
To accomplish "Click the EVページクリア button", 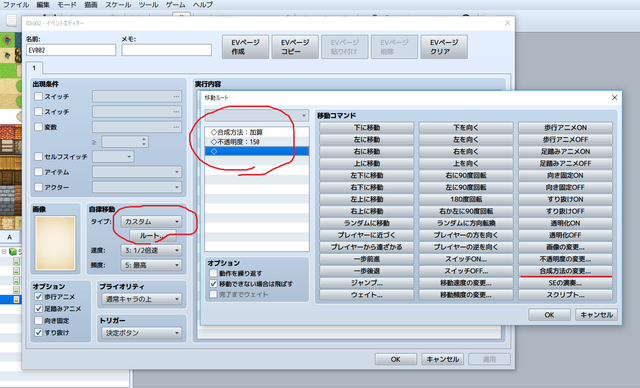I will pyautogui.click(x=444, y=47).
